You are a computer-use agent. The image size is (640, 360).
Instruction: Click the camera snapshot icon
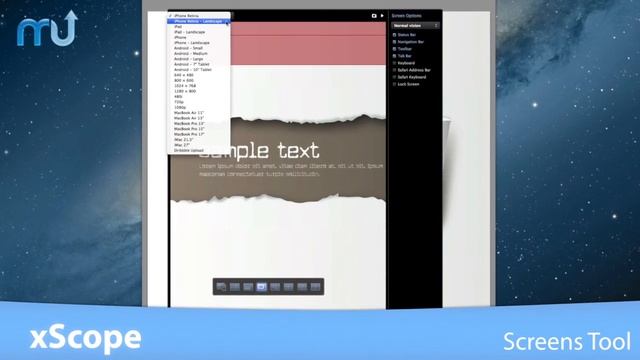[x=374, y=16]
